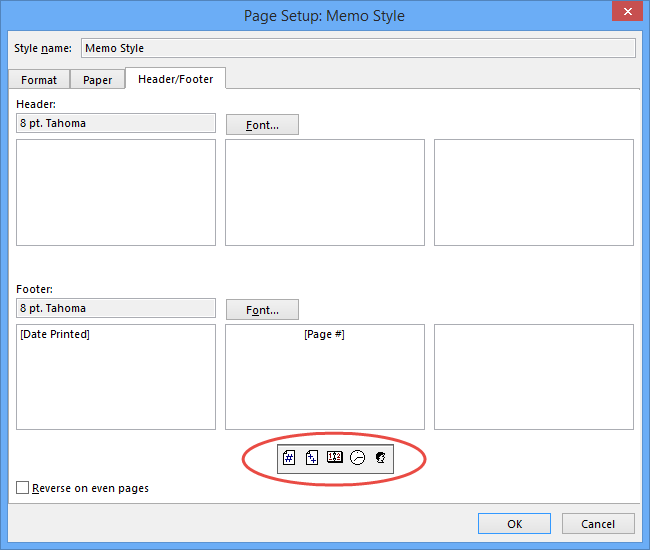
Task: Click the left header text box
Action: point(116,192)
